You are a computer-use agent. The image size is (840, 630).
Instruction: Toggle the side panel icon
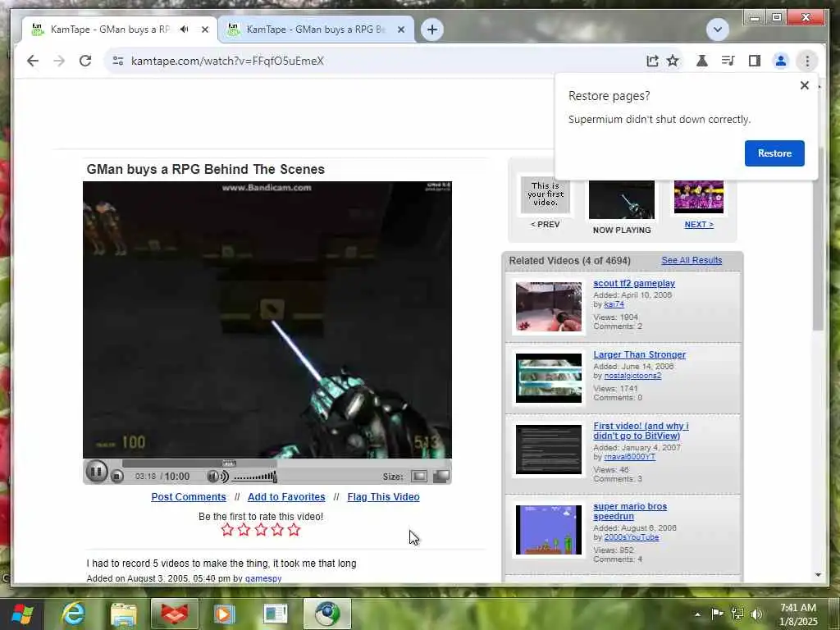point(755,61)
